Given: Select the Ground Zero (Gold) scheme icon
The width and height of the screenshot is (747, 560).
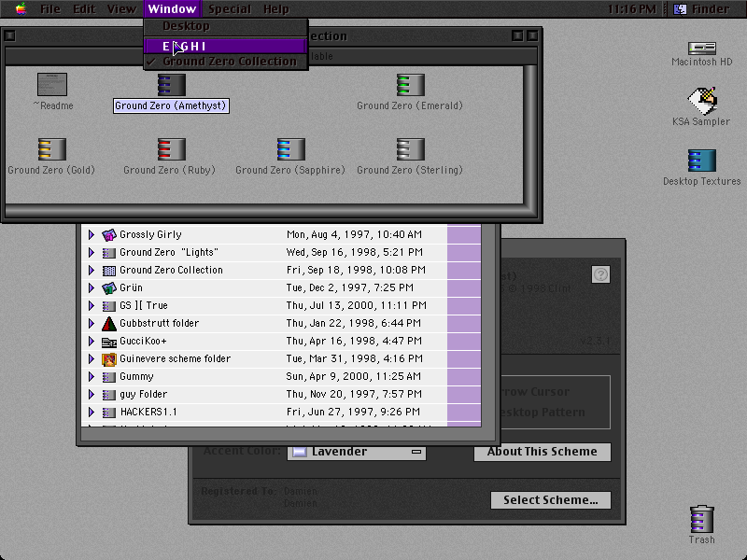Looking at the screenshot, I should [52, 149].
